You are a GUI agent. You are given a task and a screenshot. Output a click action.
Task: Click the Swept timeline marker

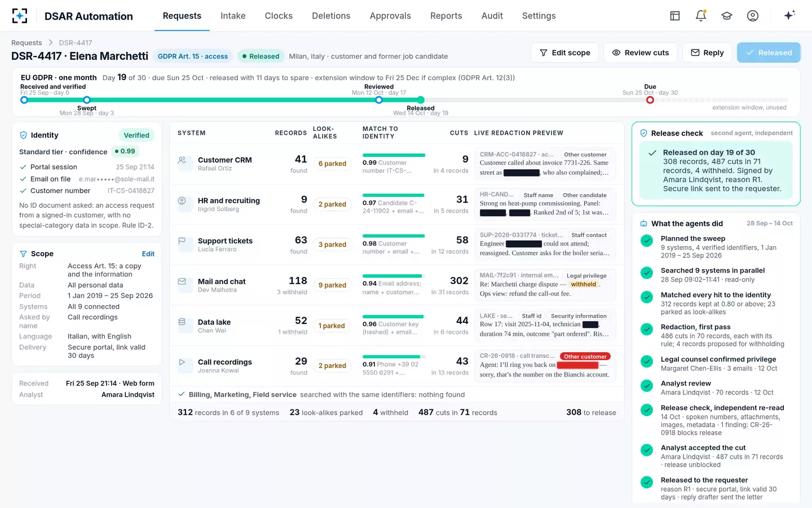[87, 100]
